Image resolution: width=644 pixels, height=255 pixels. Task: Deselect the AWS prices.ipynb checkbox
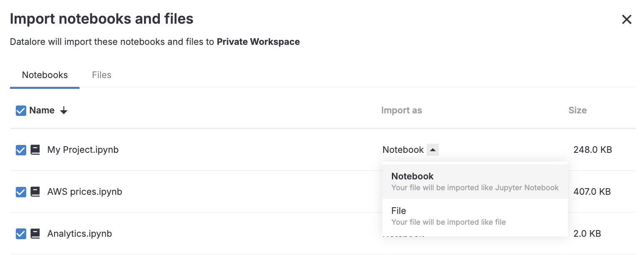click(21, 192)
